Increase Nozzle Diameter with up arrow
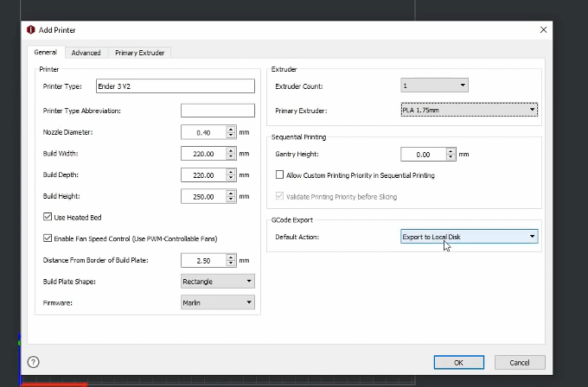Screen dimensions: 588x387 (x=231, y=129)
